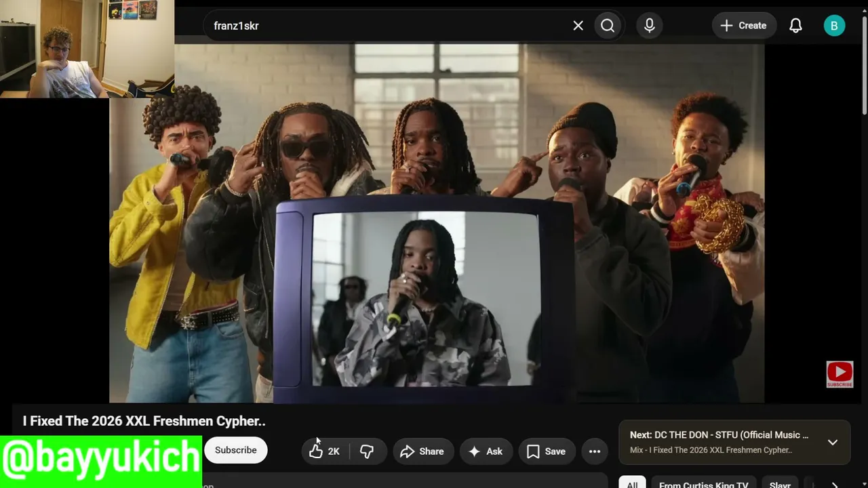The image size is (868, 488).
Task: Clear the search box with the X icon
Action: point(578,26)
